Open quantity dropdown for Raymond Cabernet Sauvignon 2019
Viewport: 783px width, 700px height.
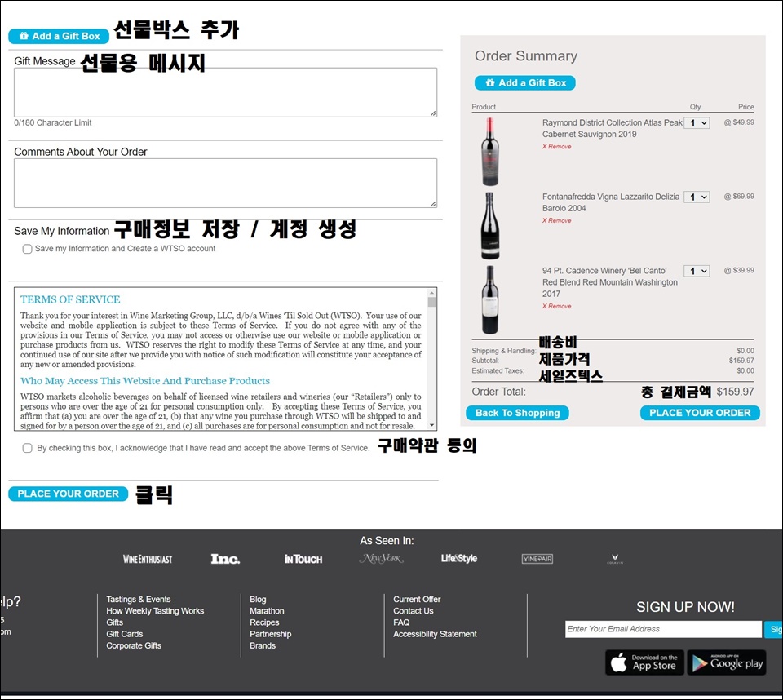pyautogui.click(x=697, y=123)
